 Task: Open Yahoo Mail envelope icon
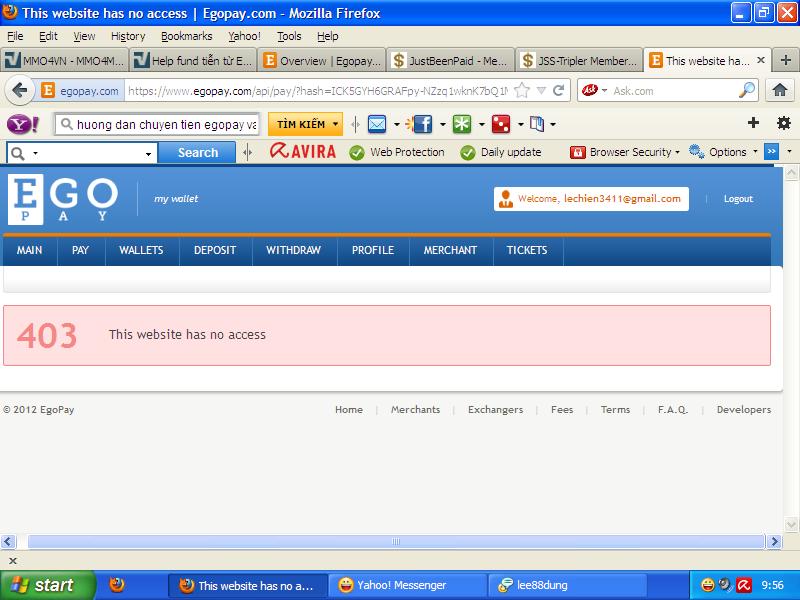coord(377,124)
